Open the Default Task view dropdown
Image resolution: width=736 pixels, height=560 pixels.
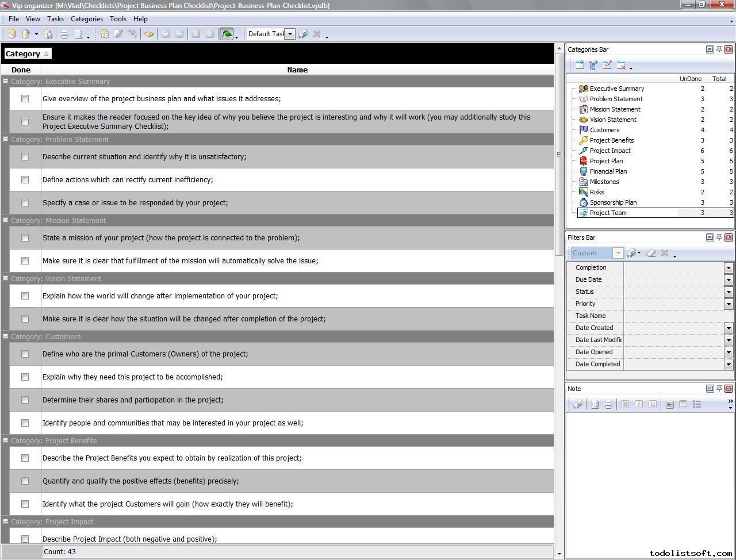(x=290, y=34)
